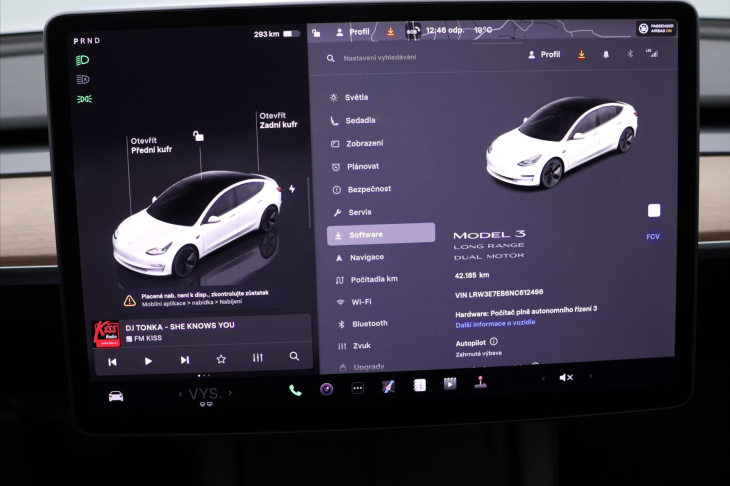This screenshot has height=486, width=730.
Task: Click the LTE signal strength icon
Action: 652,53
